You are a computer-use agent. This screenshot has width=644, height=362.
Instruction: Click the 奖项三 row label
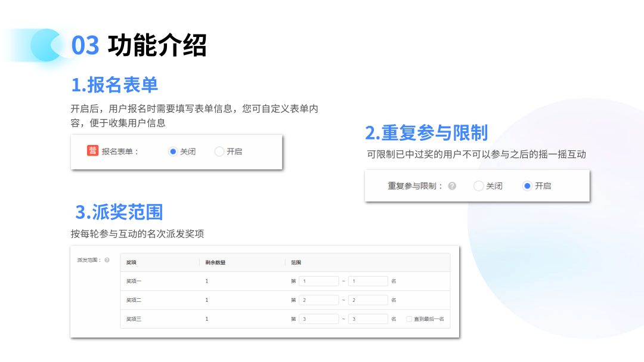[134, 319]
